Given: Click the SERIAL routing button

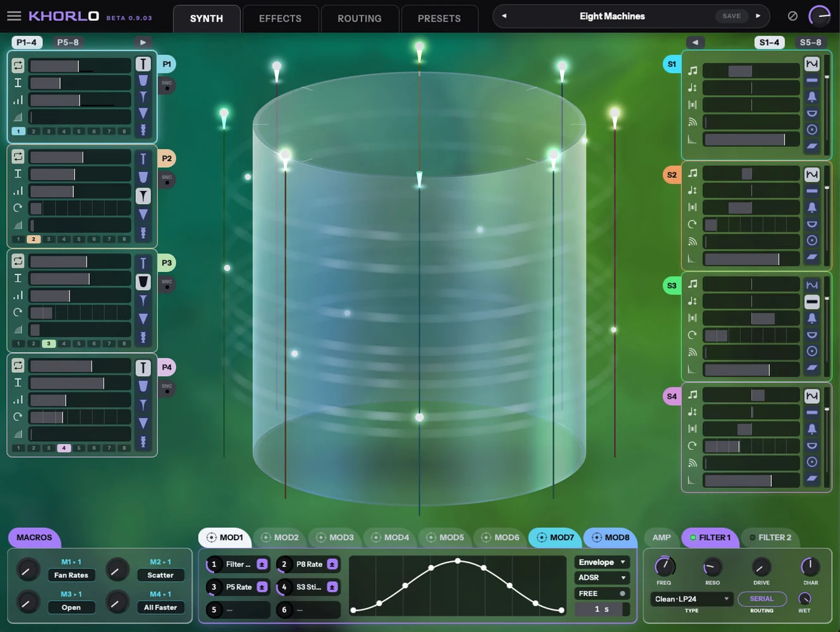Looking at the screenshot, I should point(762,599).
